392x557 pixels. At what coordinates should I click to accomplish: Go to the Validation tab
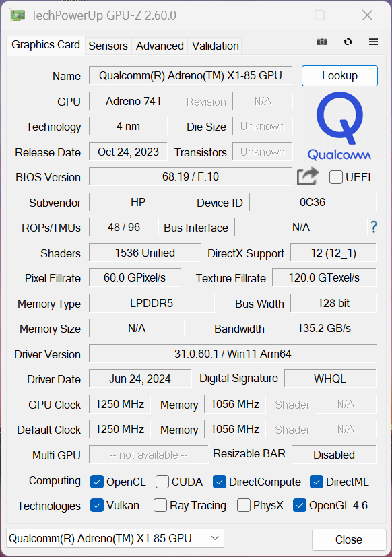pyautogui.click(x=216, y=46)
